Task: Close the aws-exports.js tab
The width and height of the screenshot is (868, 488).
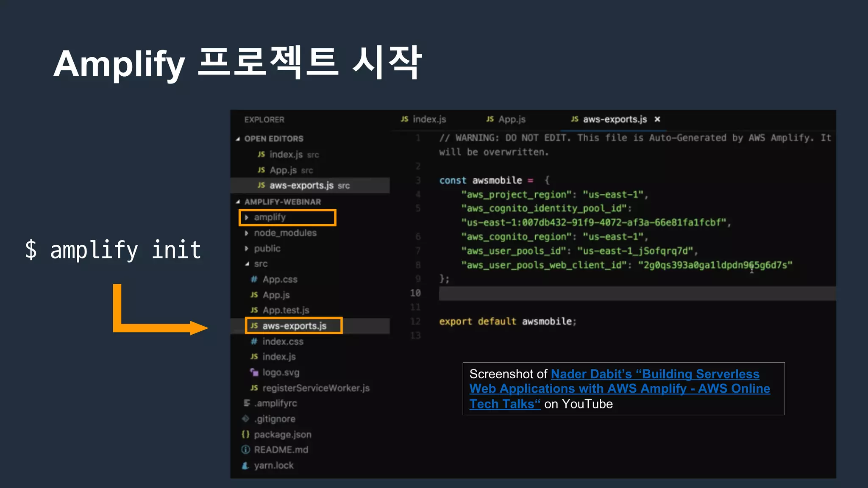Action: pos(657,119)
